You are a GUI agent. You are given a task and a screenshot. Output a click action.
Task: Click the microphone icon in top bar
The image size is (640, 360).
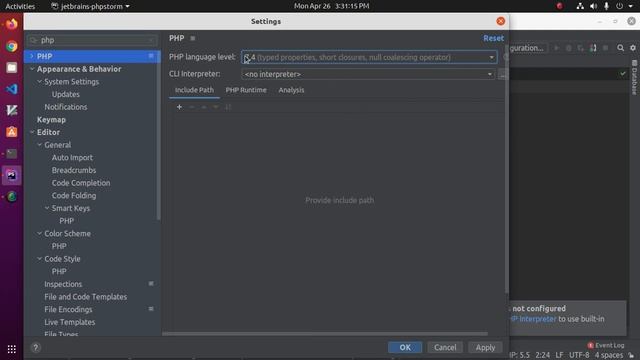(x=607, y=6)
